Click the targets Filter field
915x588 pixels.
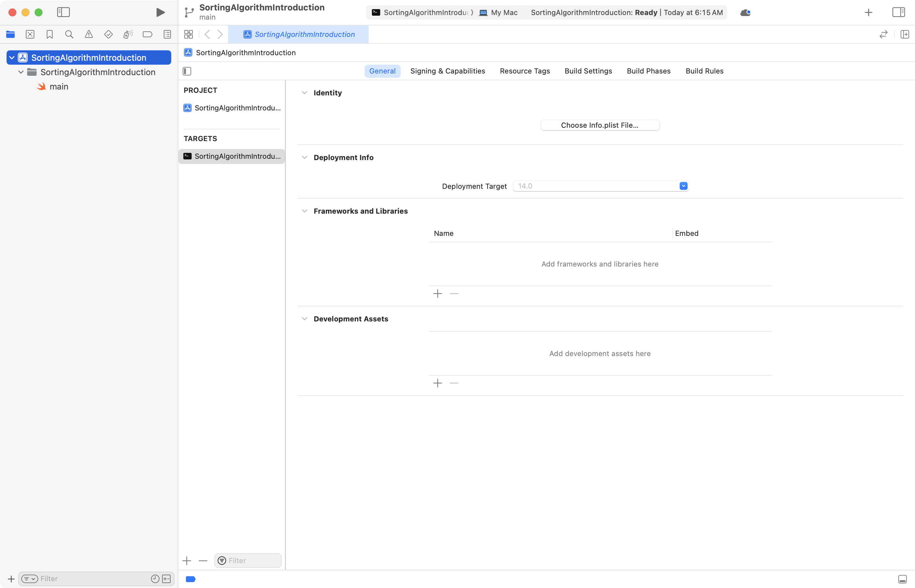[x=247, y=560]
